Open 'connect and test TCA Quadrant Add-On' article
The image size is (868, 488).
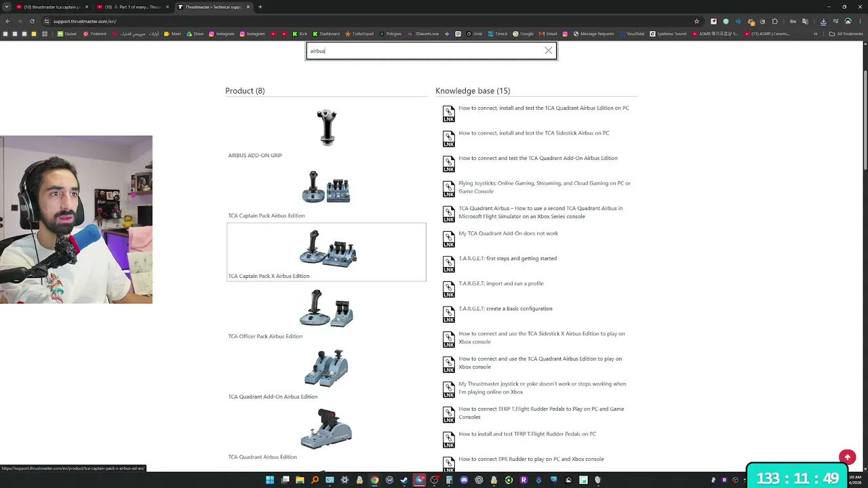(538, 158)
